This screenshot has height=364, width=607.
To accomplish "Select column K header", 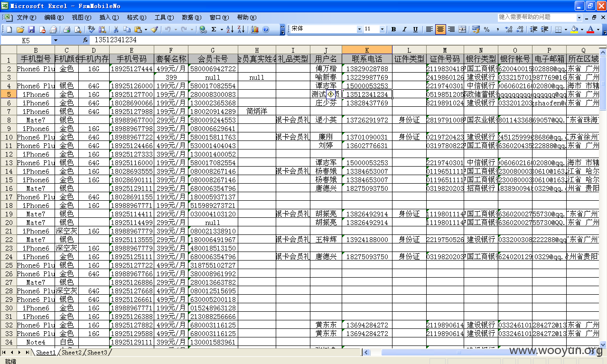I will (x=367, y=50).
